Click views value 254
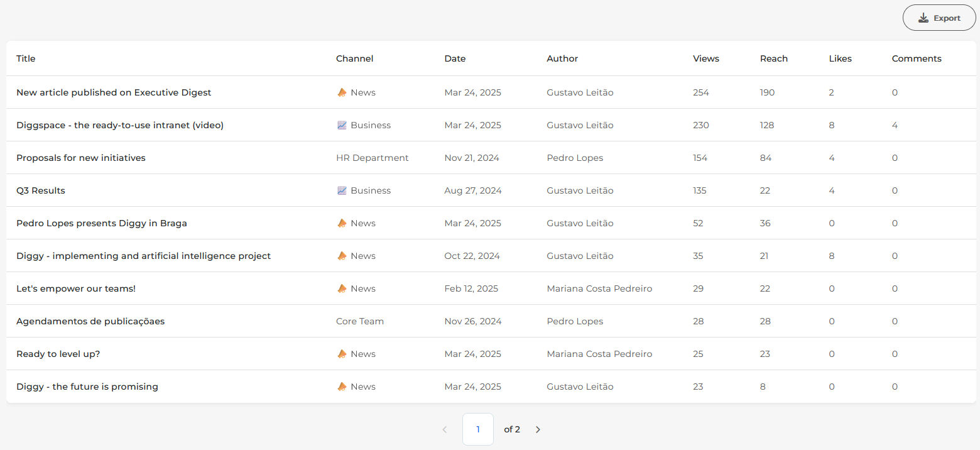The image size is (980, 450). coord(701,92)
